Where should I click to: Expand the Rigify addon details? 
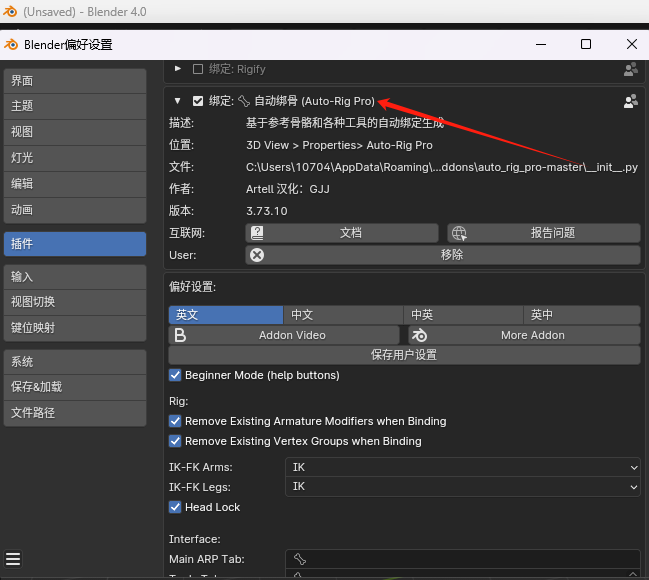tap(178, 69)
